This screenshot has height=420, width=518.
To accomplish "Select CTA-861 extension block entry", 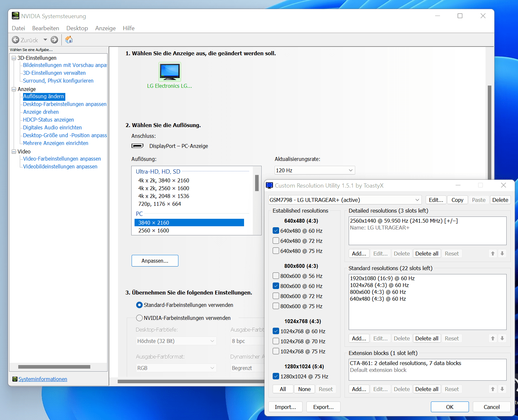I will [405, 363].
